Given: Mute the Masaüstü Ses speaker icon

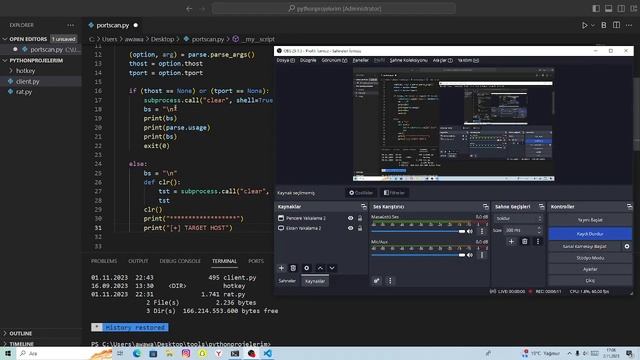Looking at the screenshot, I should point(470,231).
